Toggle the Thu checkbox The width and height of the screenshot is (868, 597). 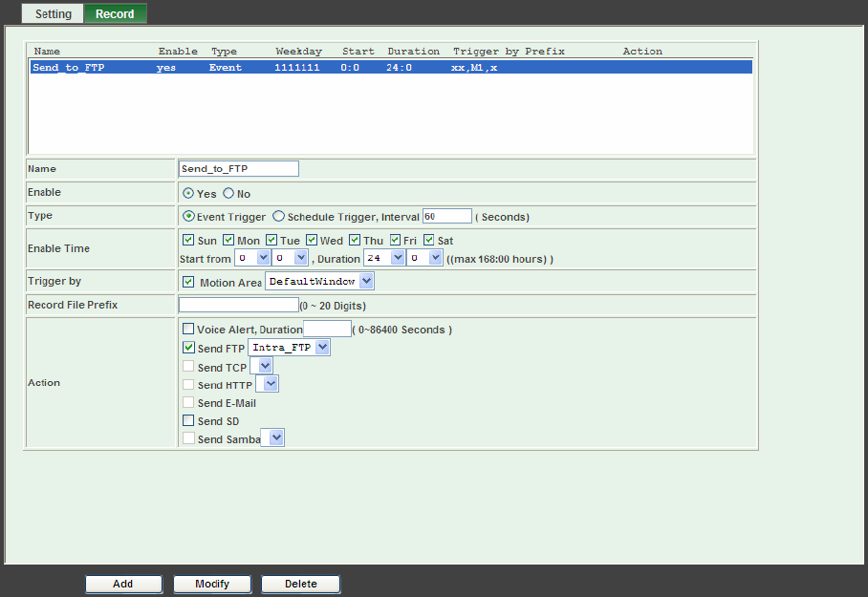(x=355, y=240)
